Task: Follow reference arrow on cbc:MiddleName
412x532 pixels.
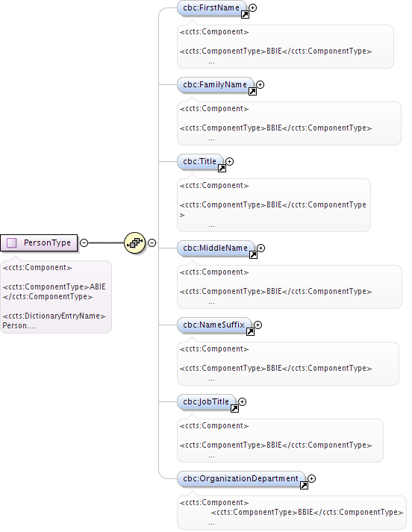Action: coord(253,254)
